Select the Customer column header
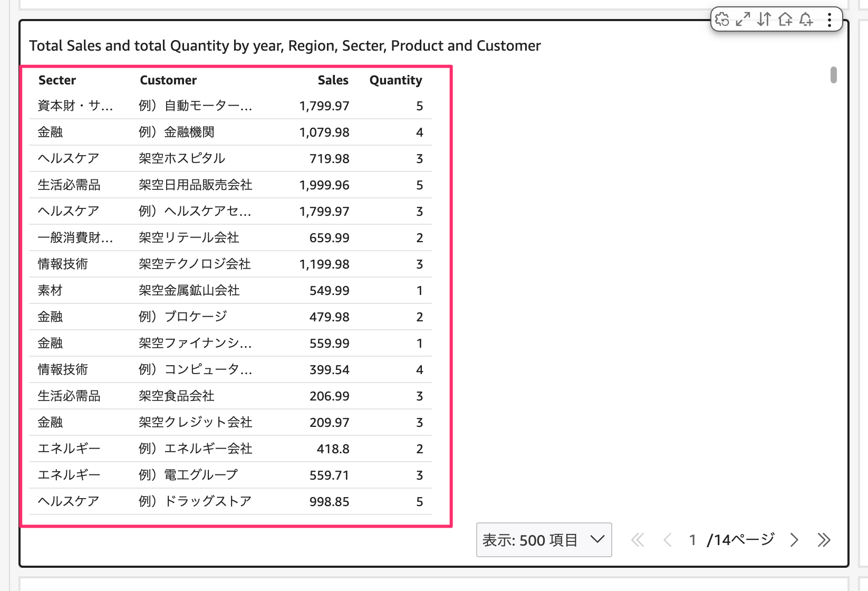868x591 pixels. [x=168, y=80]
